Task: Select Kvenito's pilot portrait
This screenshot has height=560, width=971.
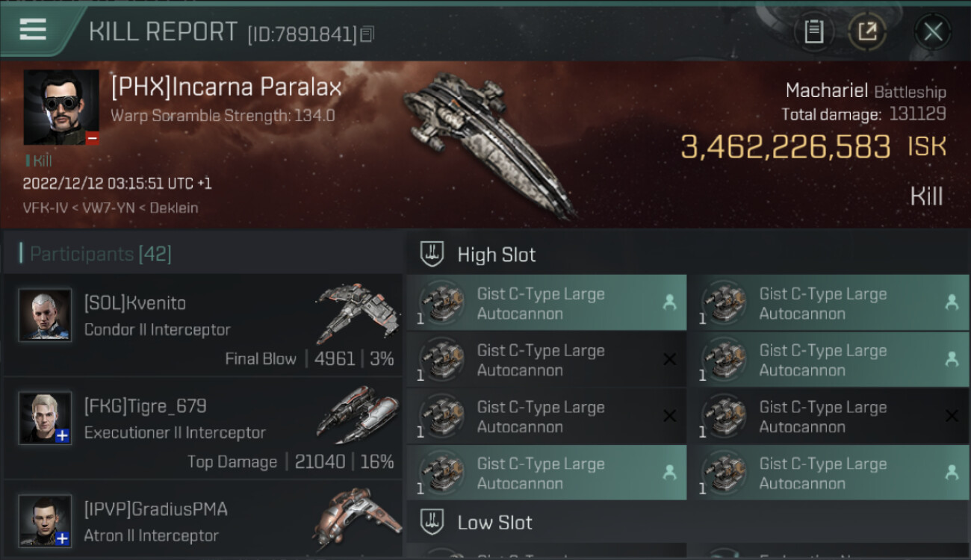Action: pyautogui.click(x=45, y=315)
